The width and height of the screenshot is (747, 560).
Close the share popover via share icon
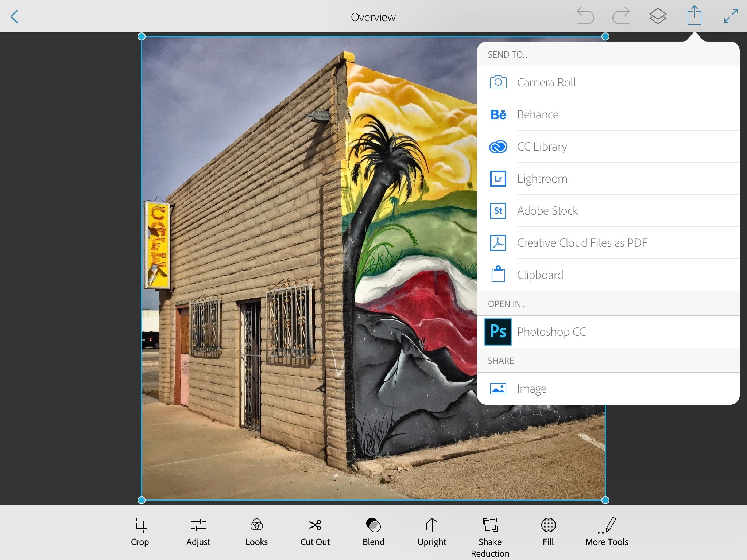(694, 16)
